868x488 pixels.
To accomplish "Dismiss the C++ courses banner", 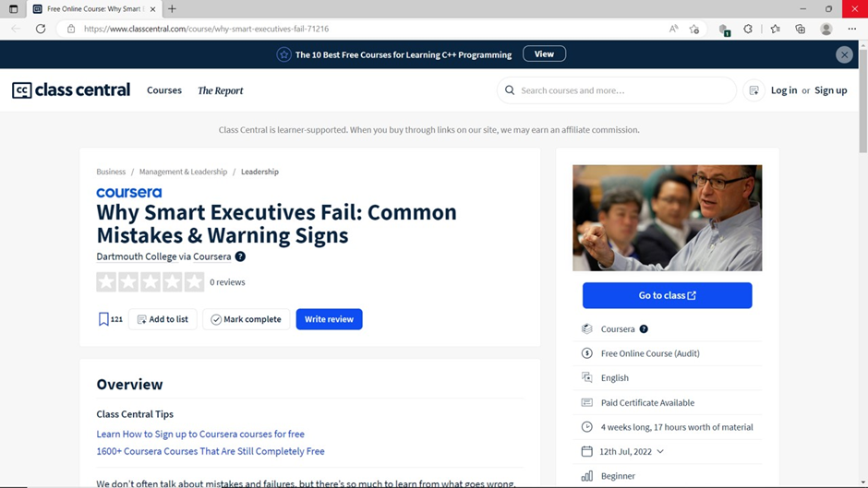I will [844, 54].
